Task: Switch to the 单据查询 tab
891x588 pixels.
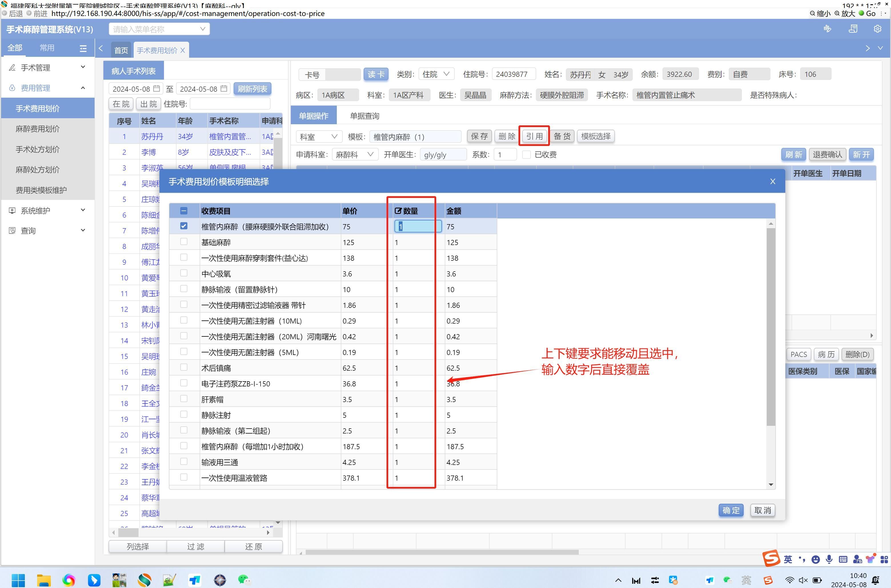Action: click(x=364, y=116)
